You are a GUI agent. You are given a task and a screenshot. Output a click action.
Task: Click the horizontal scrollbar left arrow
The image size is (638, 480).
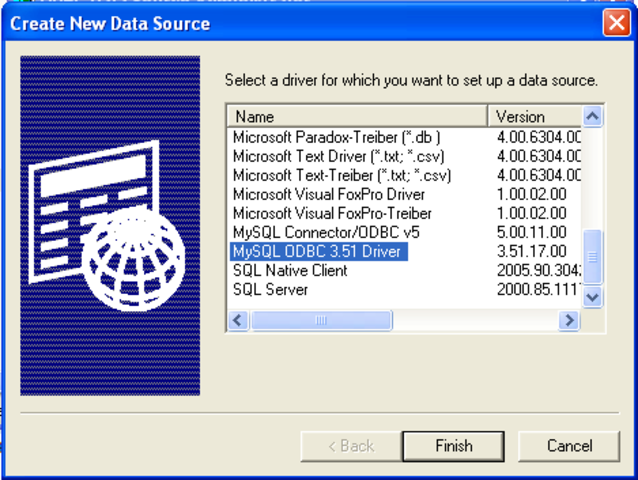238,320
